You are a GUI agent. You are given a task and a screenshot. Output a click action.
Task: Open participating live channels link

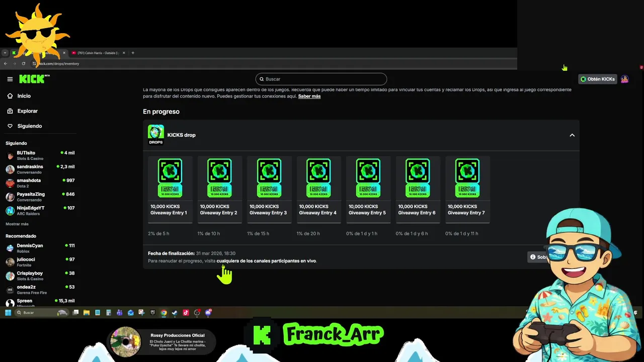coord(266,261)
